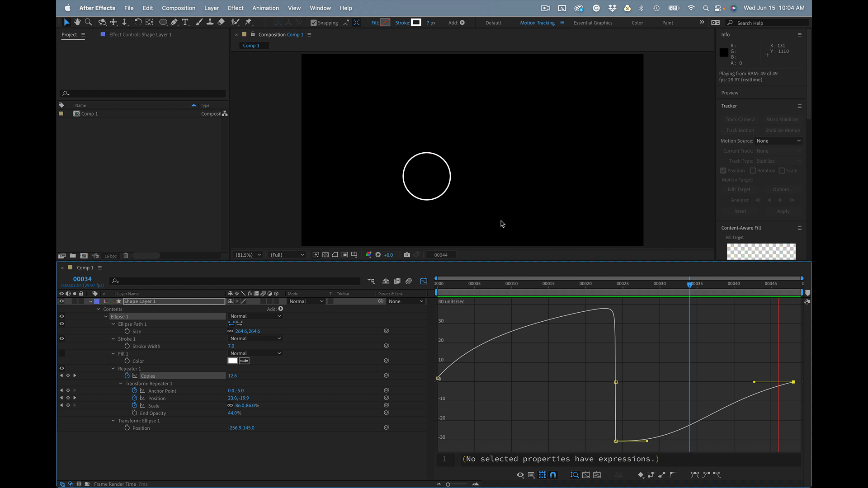The width and height of the screenshot is (868, 488).
Task: Delete selected item with trash icon
Action: (x=126, y=256)
